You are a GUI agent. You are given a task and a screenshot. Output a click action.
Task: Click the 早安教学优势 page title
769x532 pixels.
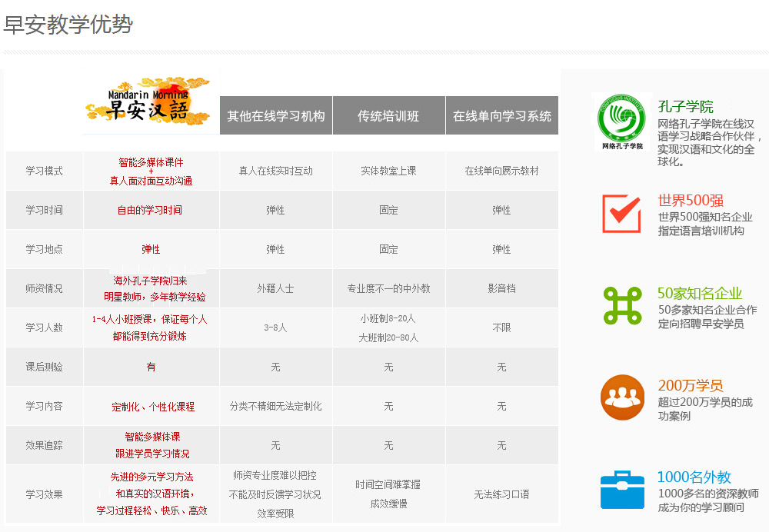[68, 24]
